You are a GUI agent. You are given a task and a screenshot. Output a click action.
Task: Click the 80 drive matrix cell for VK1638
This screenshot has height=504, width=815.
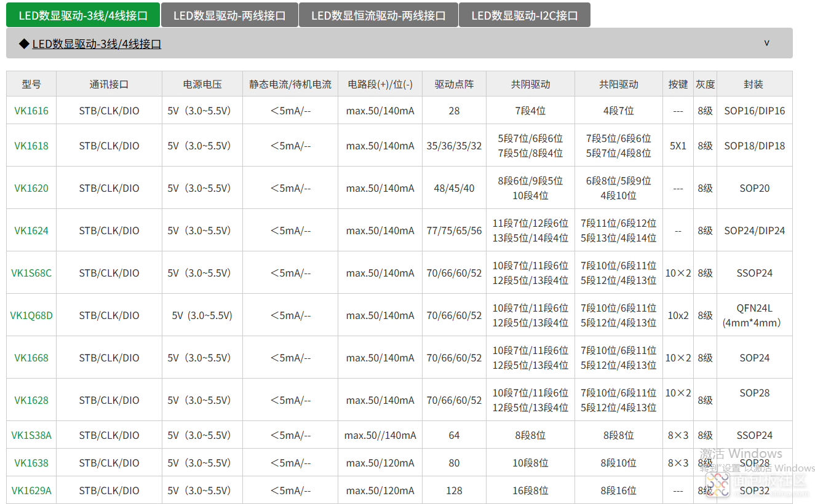(455, 463)
